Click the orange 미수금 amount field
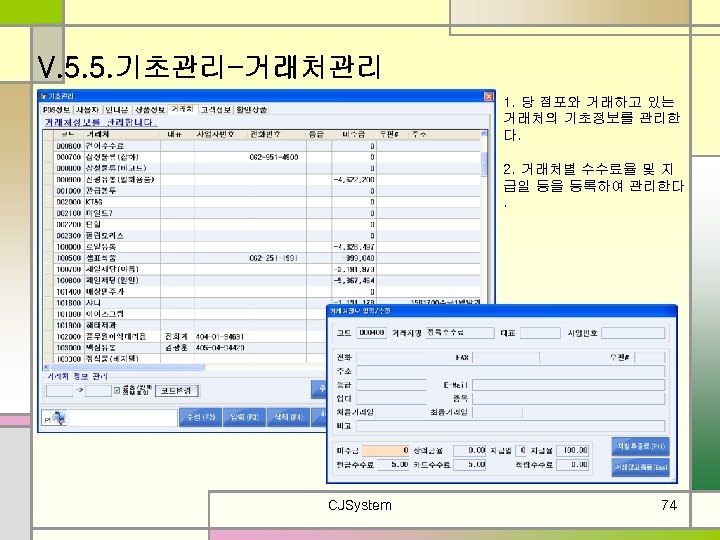 tap(386, 451)
